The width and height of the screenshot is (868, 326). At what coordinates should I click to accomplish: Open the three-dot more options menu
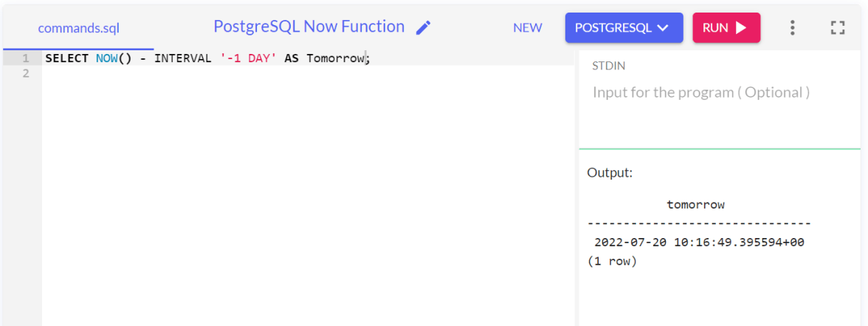pyautogui.click(x=792, y=28)
